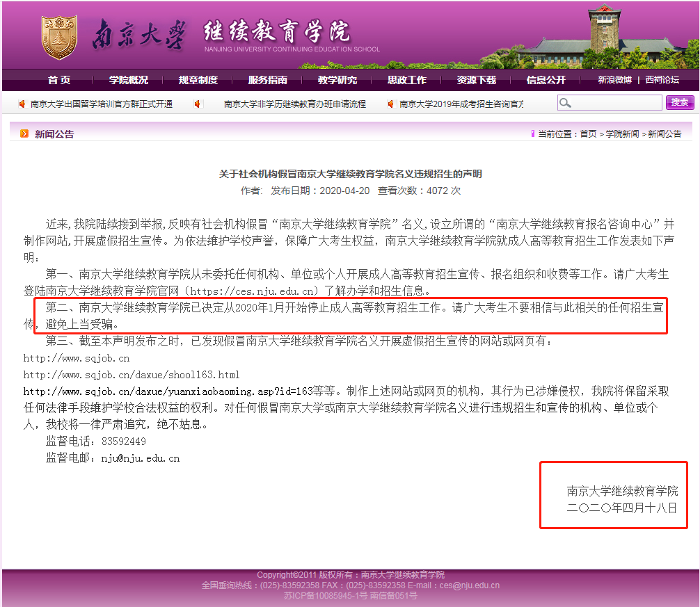Click footer 苏ICP备10085945-1号 text
Viewport: 700px width, 607px height.
(x=326, y=595)
